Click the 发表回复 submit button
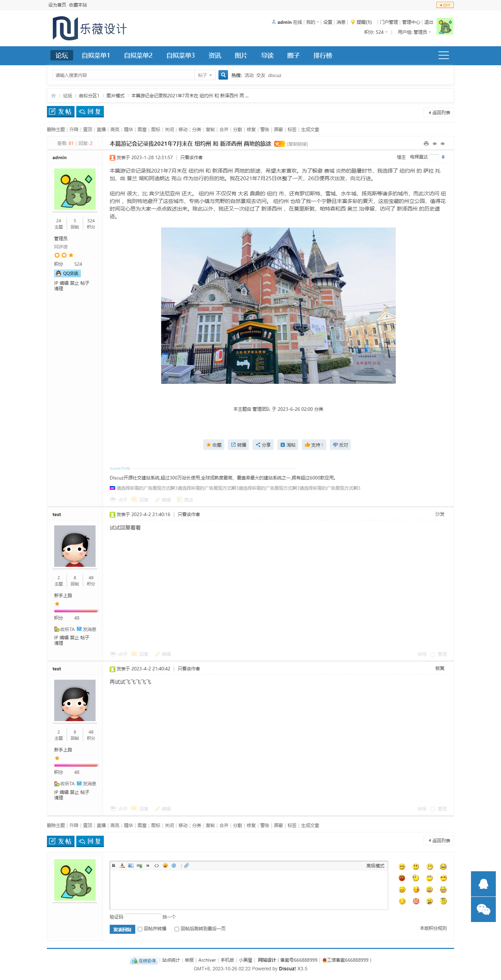 tap(122, 929)
